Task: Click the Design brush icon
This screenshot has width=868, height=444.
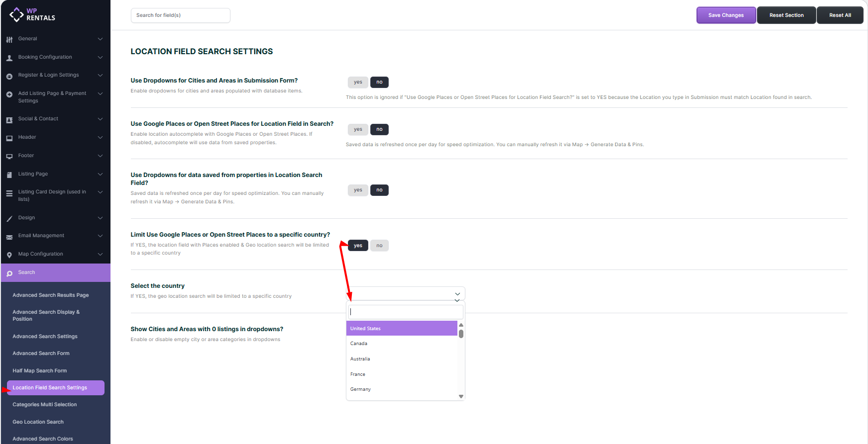Action: (x=9, y=218)
